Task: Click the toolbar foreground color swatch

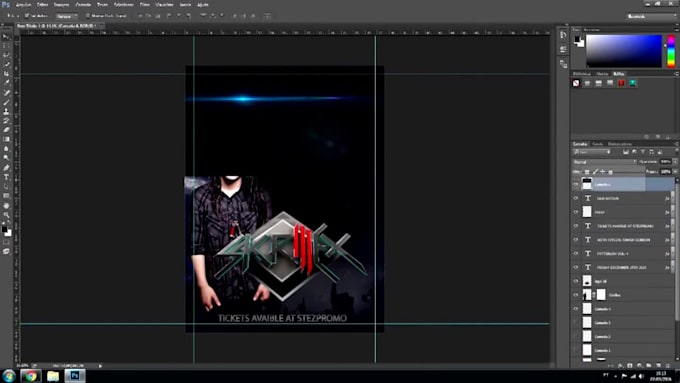Action: [4, 229]
